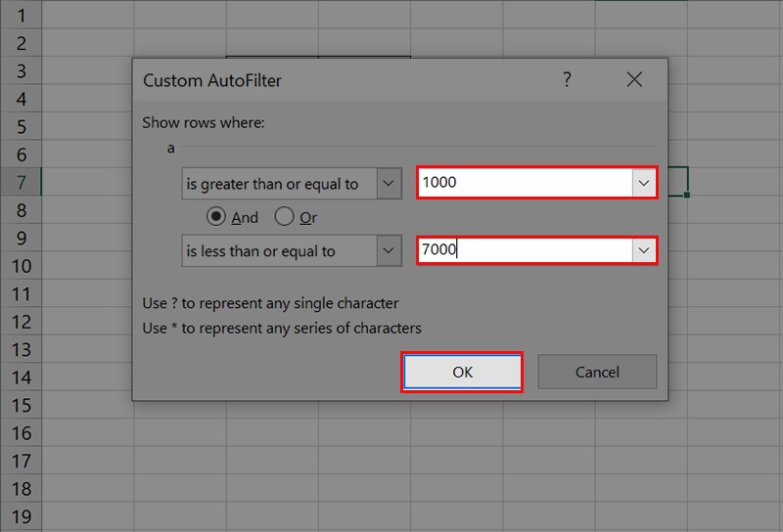Click the 'Show rows where:' label

pyautogui.click(x=204, y=123)
